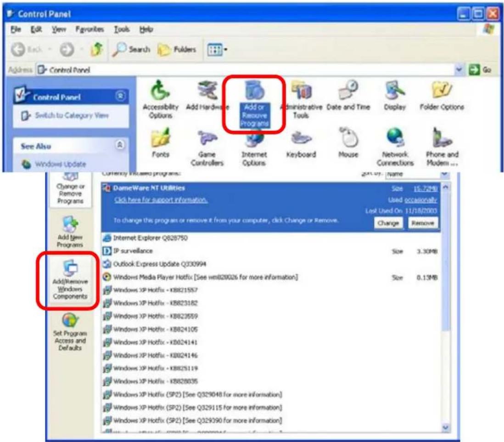
Task: Open Network Connections icon
Action: pyautogui.click(x=395, y=147)
